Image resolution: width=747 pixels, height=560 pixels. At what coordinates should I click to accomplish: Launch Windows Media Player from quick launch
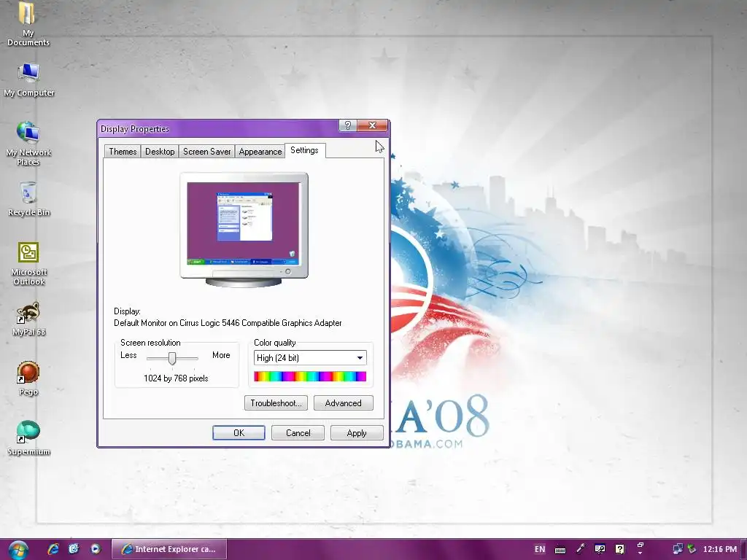click(96, 549)
